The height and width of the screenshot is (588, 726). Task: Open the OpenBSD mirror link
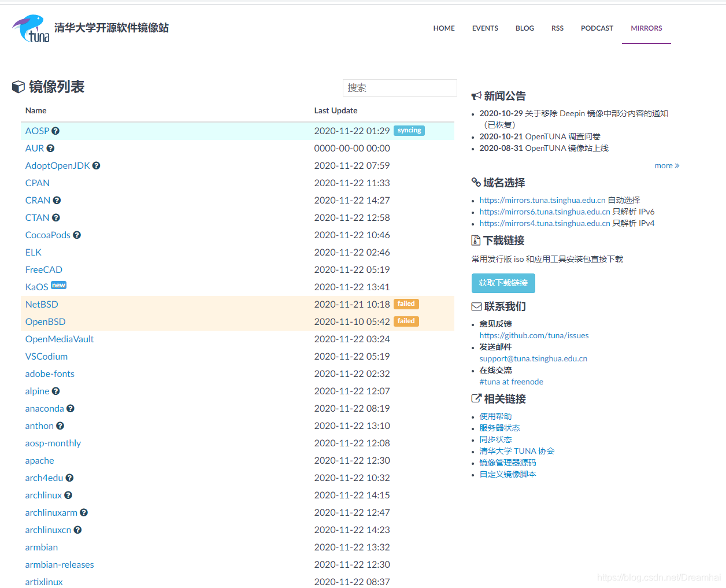[x=46, y=322]
